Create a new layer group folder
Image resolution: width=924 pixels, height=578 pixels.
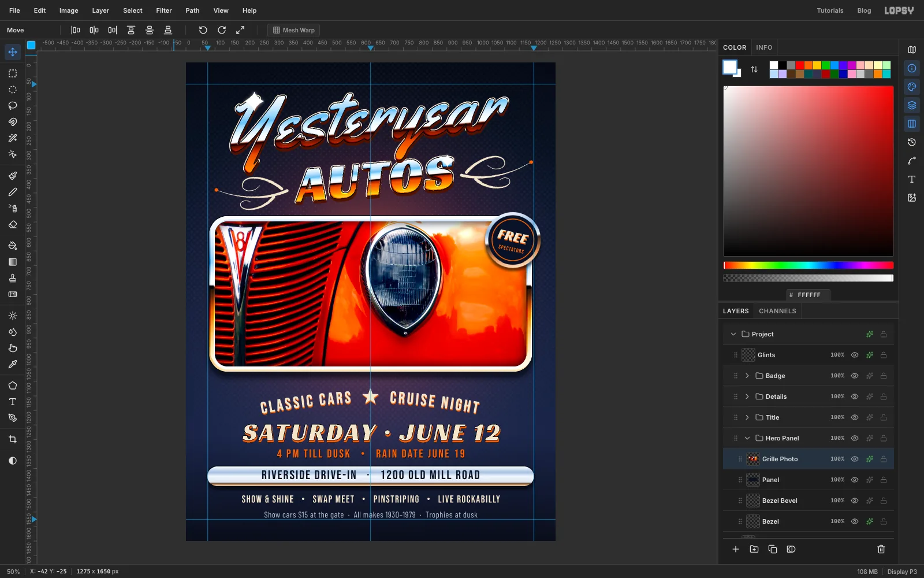point(754,549)
